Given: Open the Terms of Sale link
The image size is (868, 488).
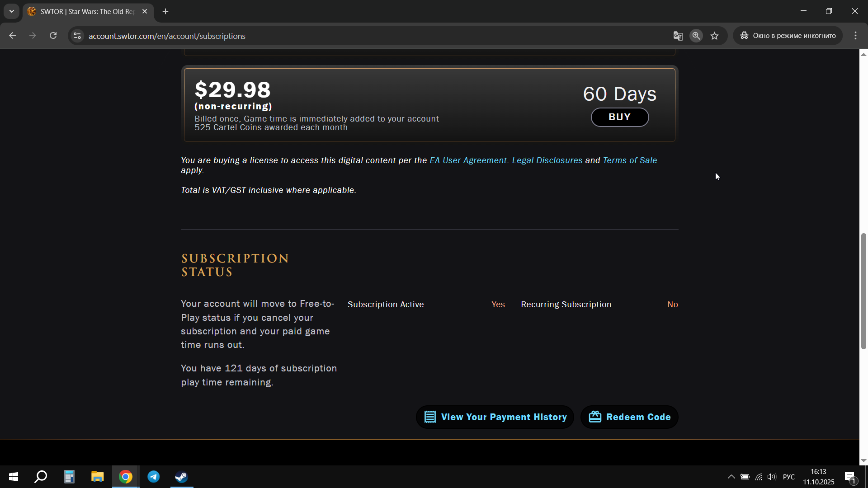Looking at the screenshot, I should tap(630, 160).
